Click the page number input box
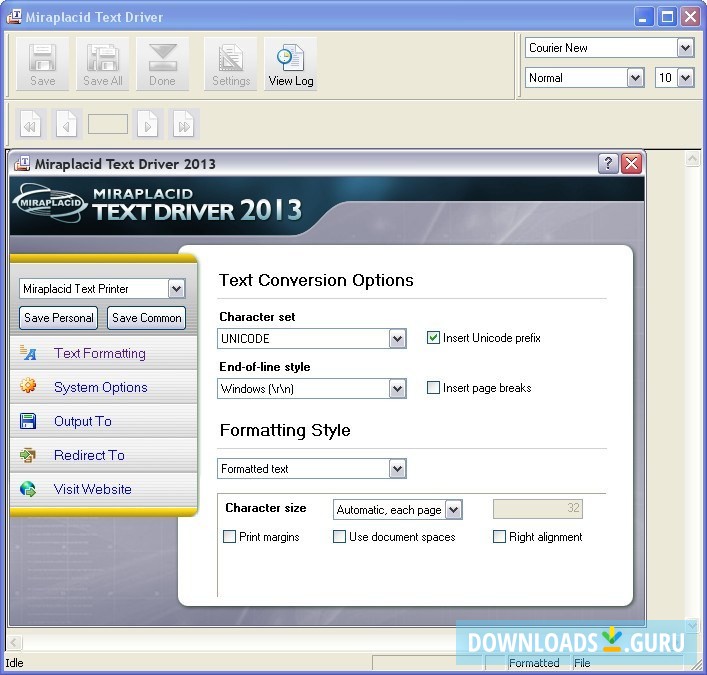Image resolution: width=707 pixels, height=675 pixels. [108, 124]
